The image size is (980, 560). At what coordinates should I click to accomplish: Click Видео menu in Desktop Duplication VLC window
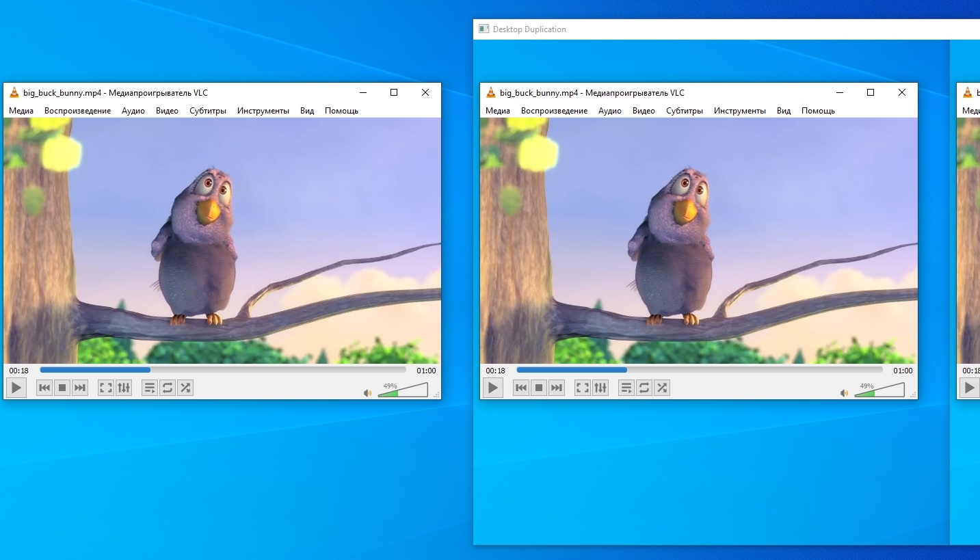click(x=644, y=111)
